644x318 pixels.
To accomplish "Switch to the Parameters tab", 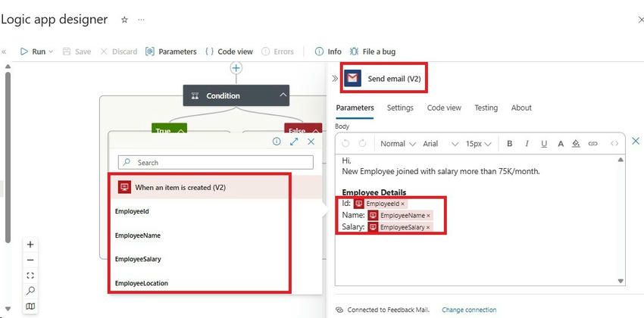I will point(355,108).
